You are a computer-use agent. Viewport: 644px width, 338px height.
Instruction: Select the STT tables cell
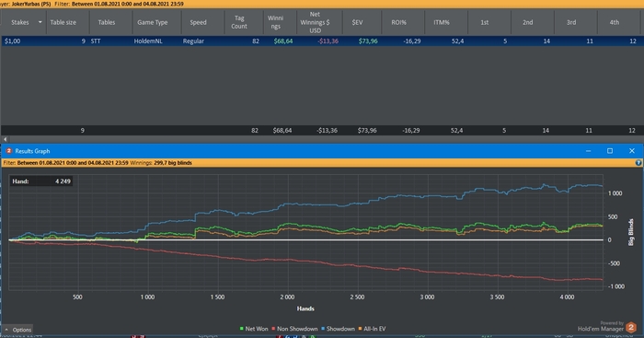coord(96,41)
